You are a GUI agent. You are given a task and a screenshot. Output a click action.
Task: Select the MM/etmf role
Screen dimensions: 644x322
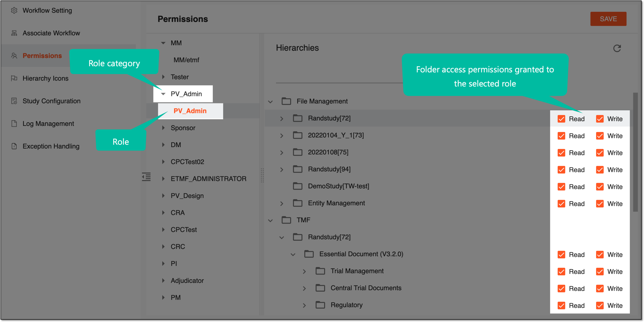(x=186, y=60)
